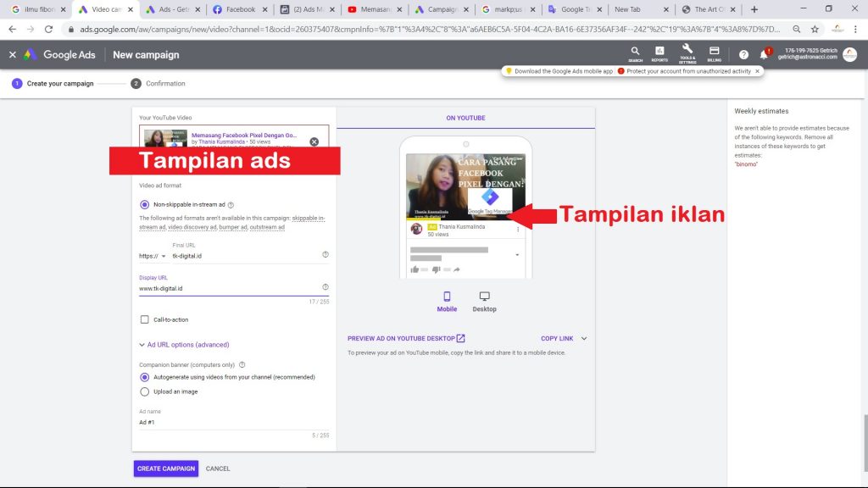Open the Search tool in header
Image resolution: width=868 pixels, height=488 pixels.
[x=635, y=53]
